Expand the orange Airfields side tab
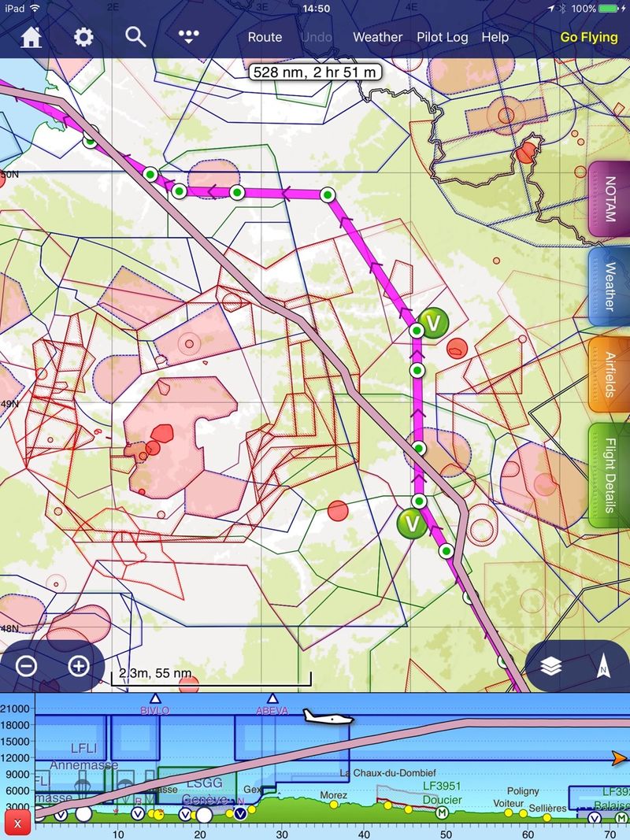Screen dimensions: 630x840 (x=610, y=374)
